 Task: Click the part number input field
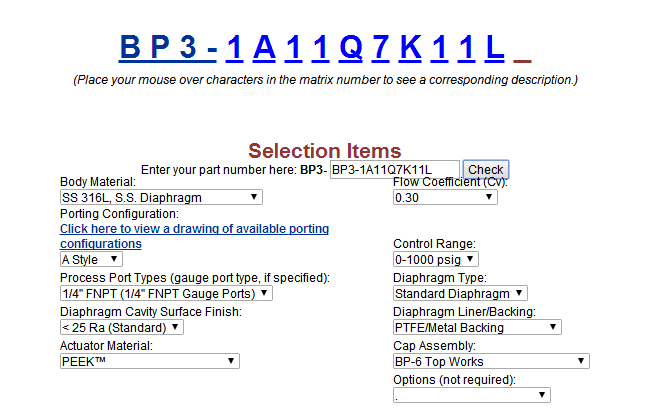click(x=394, y=170)
